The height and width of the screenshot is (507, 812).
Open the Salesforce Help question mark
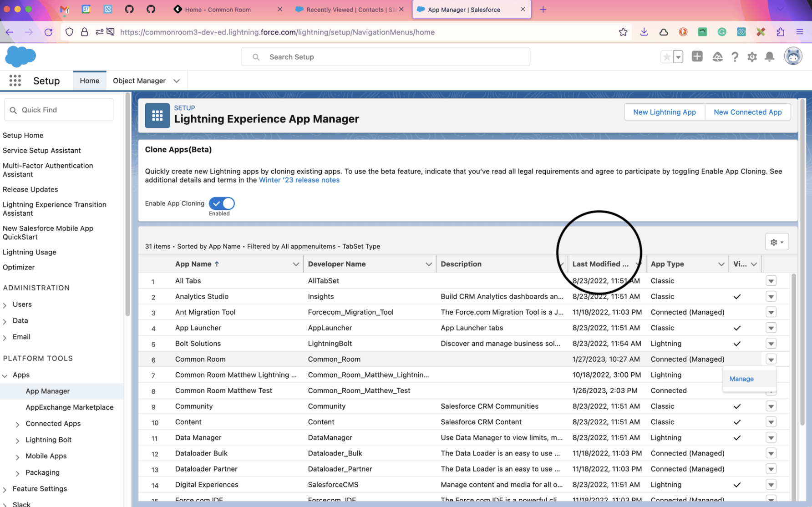(x=735, y=57)
